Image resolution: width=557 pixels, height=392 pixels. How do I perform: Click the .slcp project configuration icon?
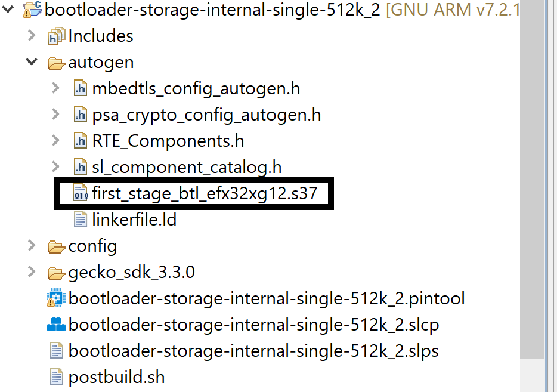click(x=56, y=325)
